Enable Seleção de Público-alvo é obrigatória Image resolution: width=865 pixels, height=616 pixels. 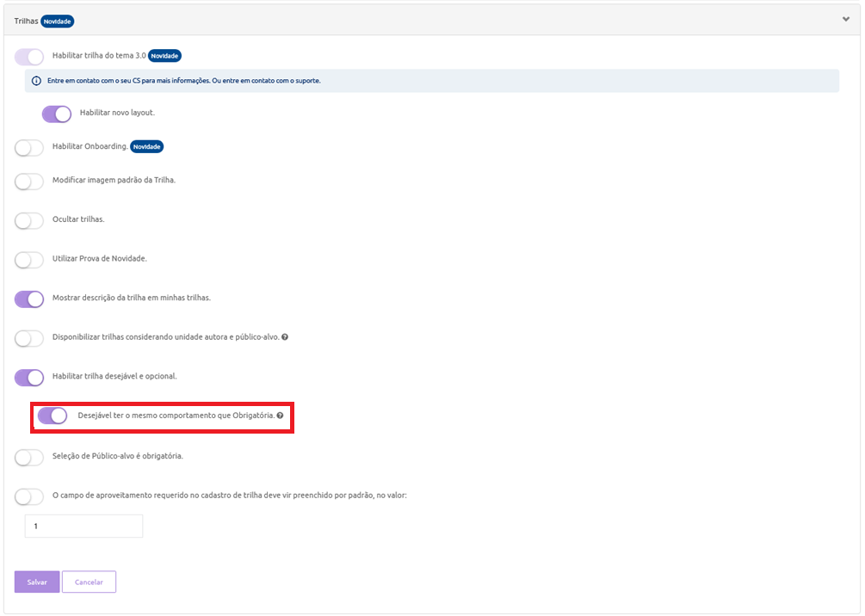[29, 457]
